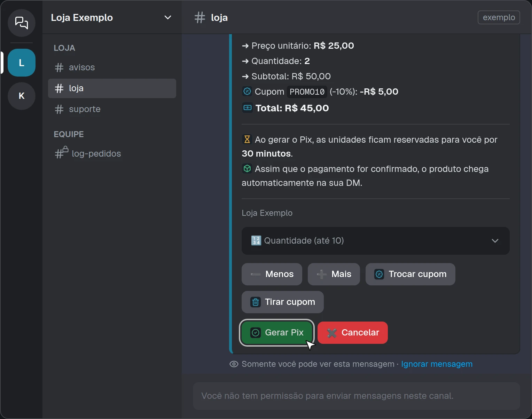Screen dimensions: 532x419
Task: Go to the suporte channel
Action: click(x=112, y=109)
